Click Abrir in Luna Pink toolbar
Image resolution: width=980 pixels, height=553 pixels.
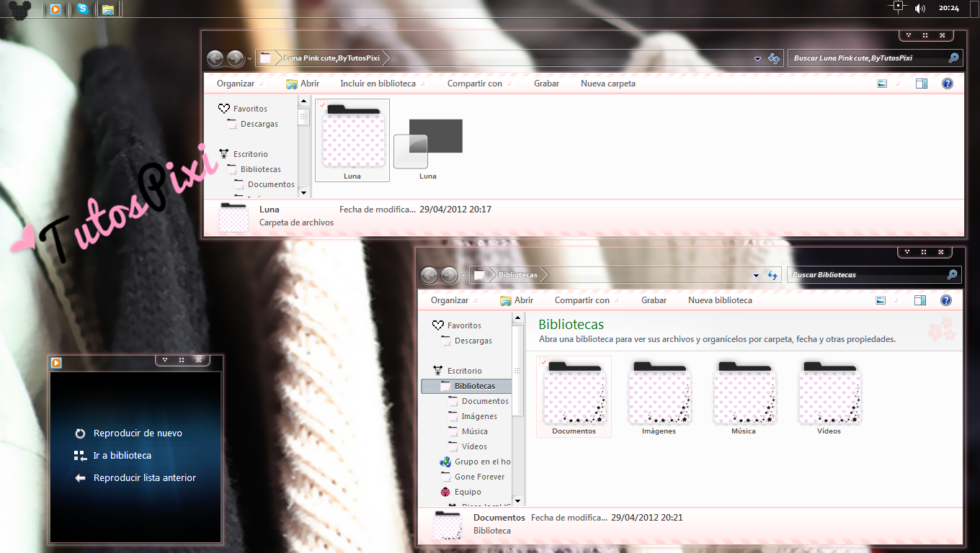click(x=303, y=84)
